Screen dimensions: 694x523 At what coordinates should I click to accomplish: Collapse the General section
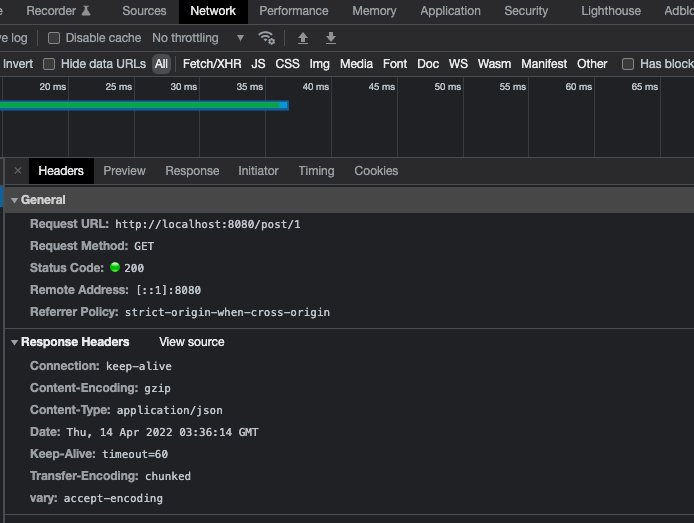pos(15,200)
